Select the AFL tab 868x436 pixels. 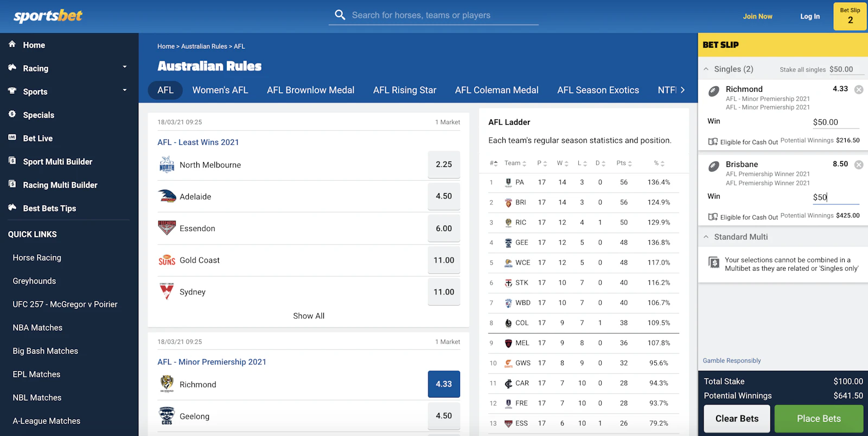pyautogui.click(x=165, y=90)
